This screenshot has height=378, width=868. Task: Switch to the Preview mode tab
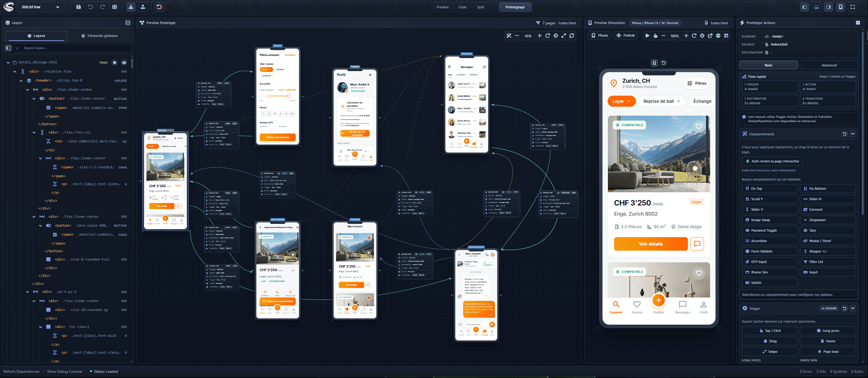(x=442, y=7)
